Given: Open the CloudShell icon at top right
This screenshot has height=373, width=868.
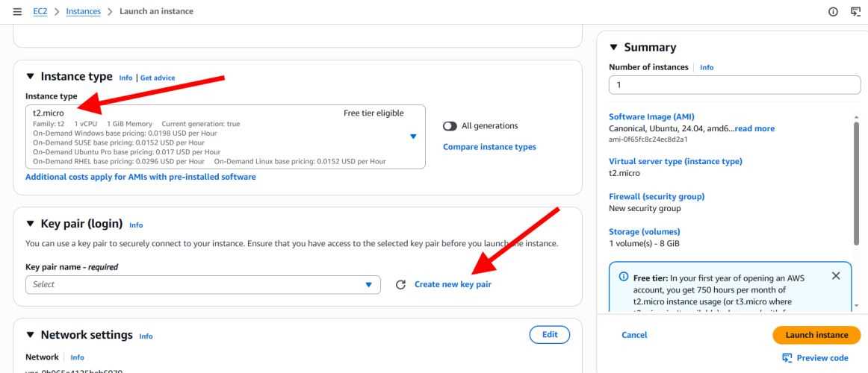Looking at the screenshot, I should click(855, 11).
